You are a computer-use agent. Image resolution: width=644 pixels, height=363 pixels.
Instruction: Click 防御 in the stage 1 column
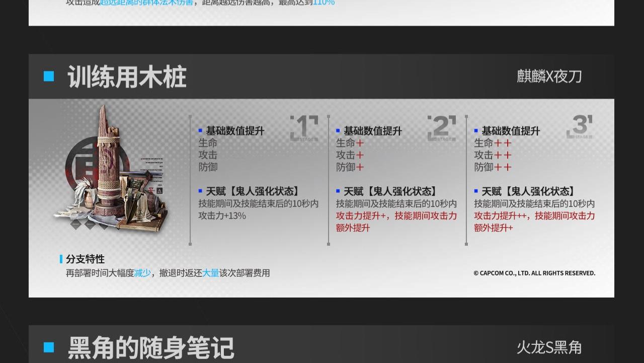pyautogui.click(x=208, y=167)
